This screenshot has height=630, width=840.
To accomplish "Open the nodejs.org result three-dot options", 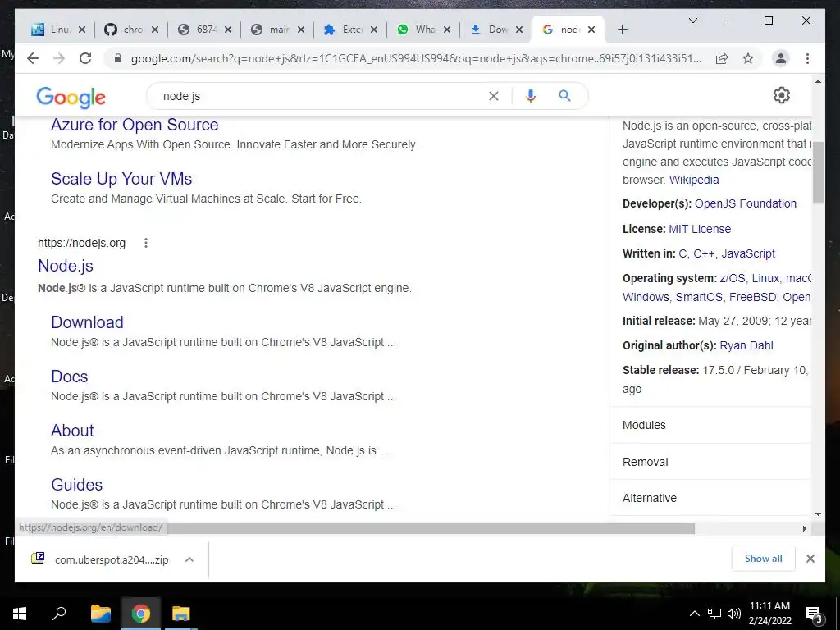I will pyautogui.click(x=146, y=243).
